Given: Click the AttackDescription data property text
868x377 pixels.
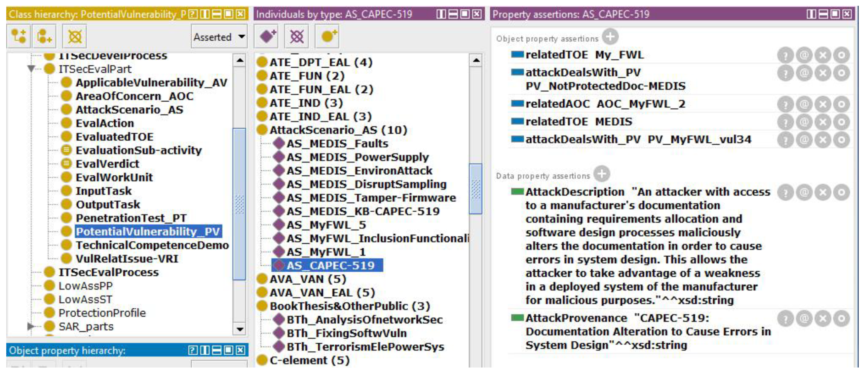Looking at the screenshot, I should pos(575,192).
